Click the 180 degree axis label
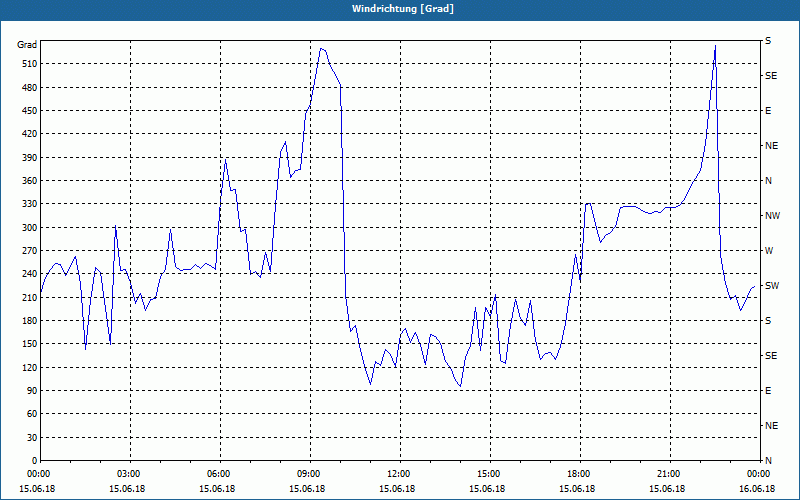 30,320
